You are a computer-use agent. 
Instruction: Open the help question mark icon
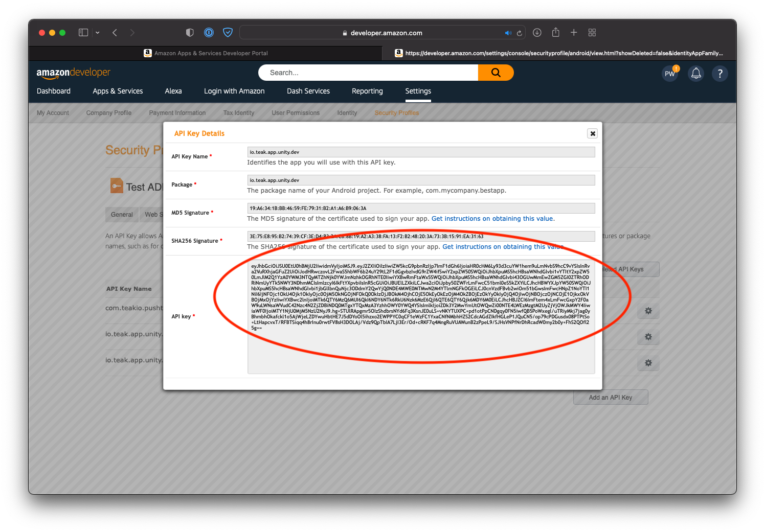pyautogui.click(x=720, y=74)
